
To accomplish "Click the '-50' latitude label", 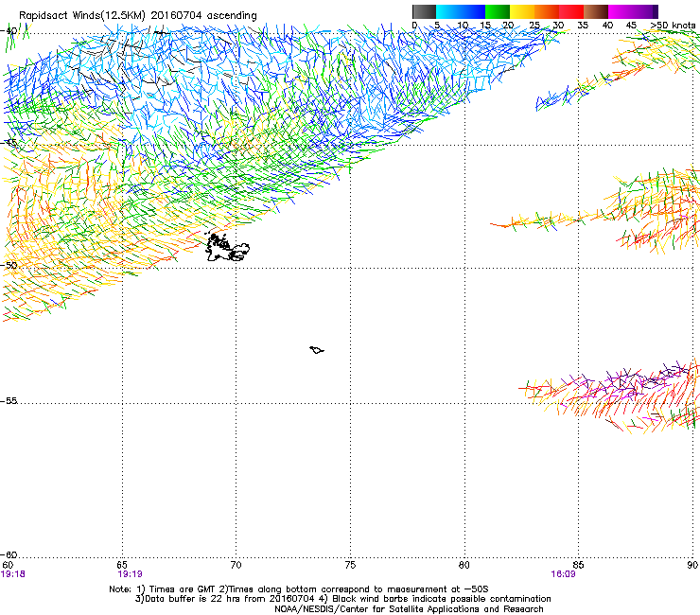I will pos(9,265).
